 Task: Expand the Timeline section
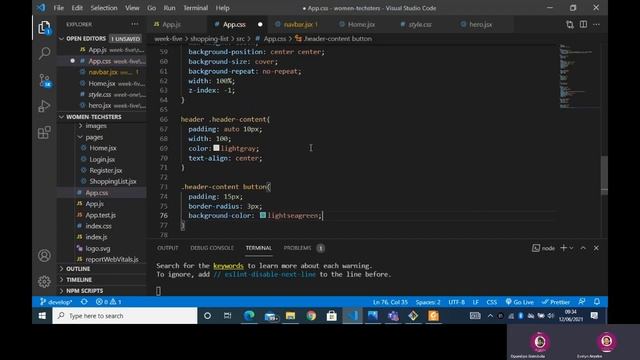(78, 280)
